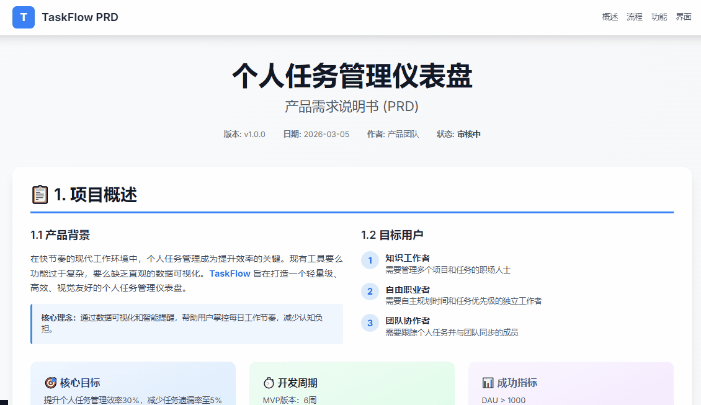Open the 概述 navigation link
Image resolution: width=701 pixels, height=405 pixels.
tap(610, 17)
